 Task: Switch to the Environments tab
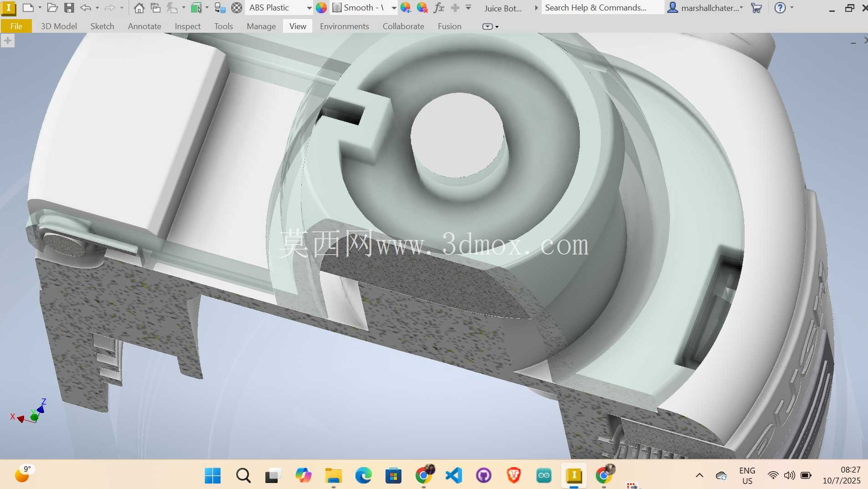click(344, 26)
